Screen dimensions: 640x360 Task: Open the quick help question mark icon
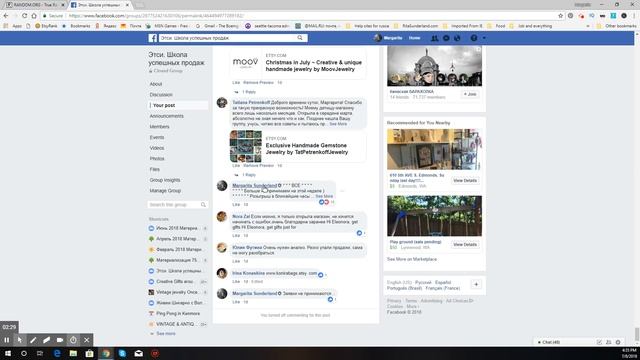(474, 38)
